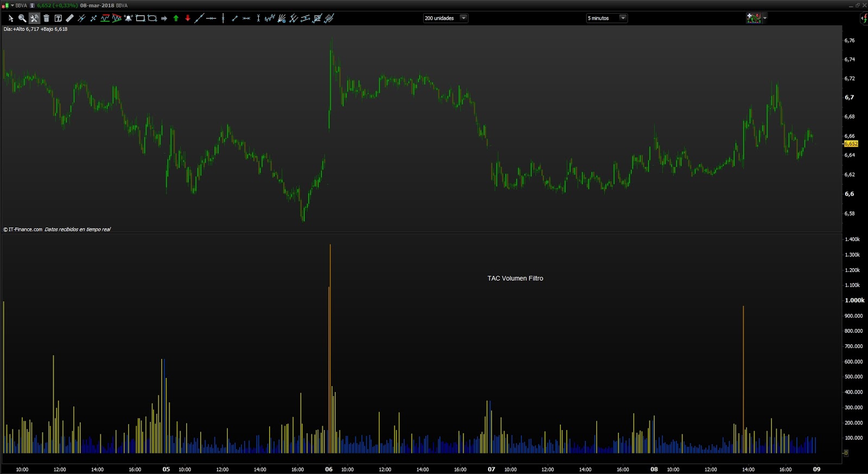Select the horizontal segment tool

(x=246, y=18)
